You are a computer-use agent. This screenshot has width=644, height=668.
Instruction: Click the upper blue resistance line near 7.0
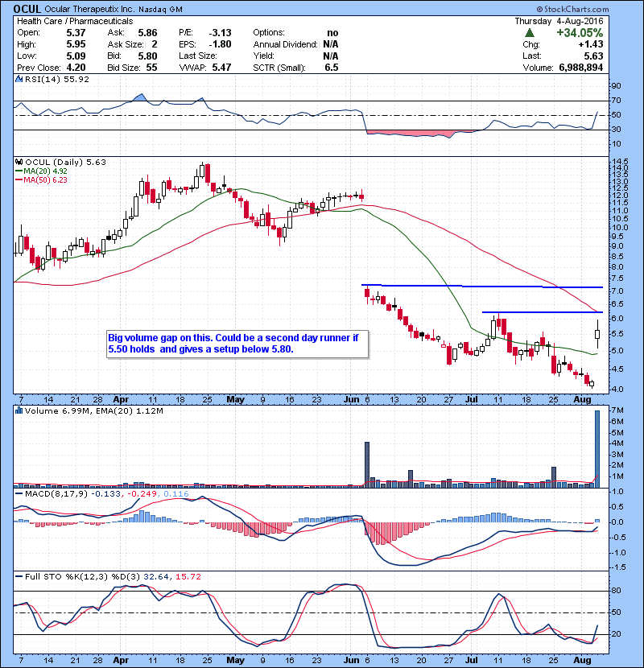pyautogui.click(x=481, y=286)
